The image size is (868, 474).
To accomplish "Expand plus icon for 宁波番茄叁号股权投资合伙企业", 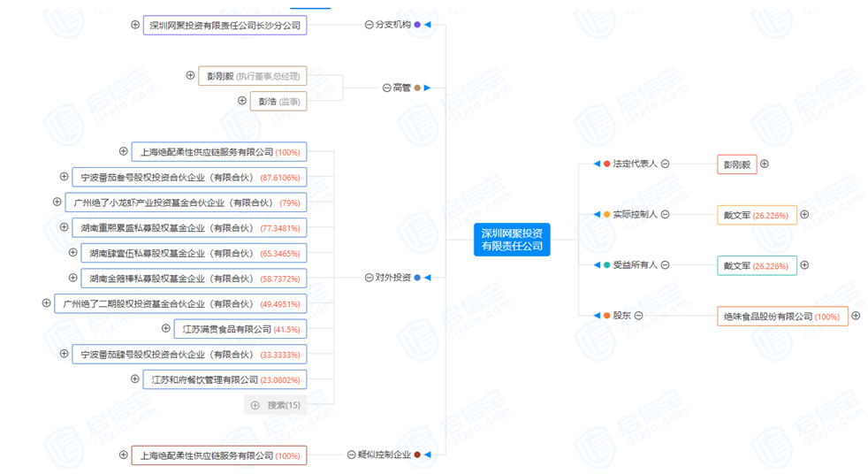I will (x=65, y=176).
